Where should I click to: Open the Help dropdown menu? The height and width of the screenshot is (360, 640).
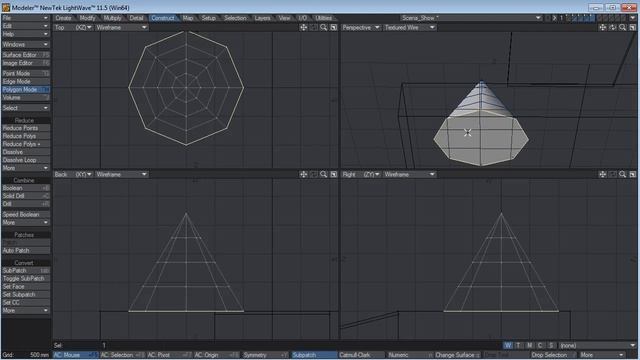(x=26, y=34)
